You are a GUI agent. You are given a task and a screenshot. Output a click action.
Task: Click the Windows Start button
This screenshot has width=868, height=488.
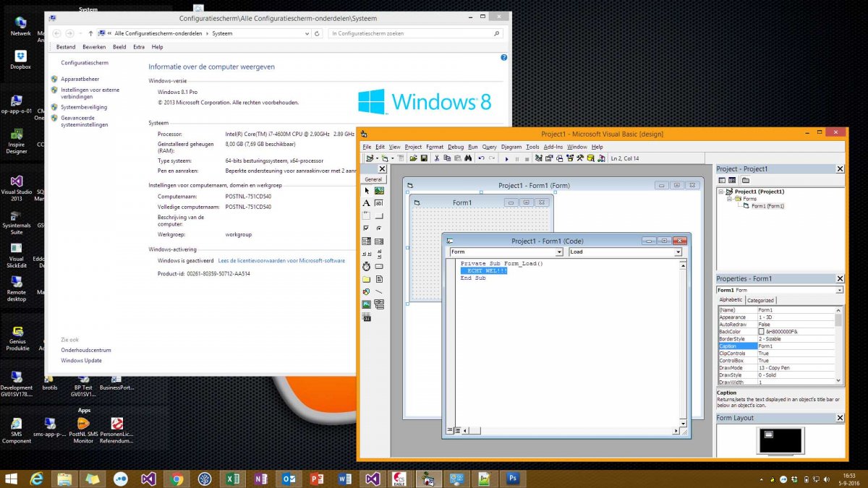pos(11,479)
